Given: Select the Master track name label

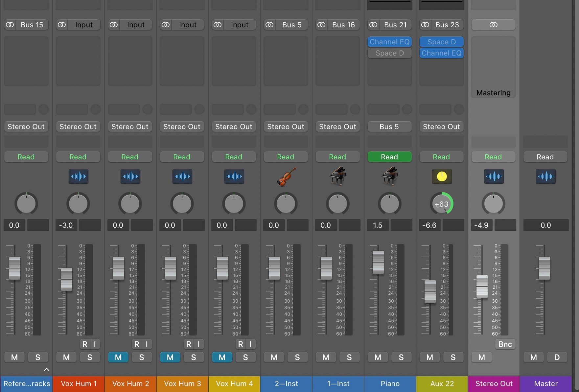Looking at the screenshot, I should coord(545,383).
